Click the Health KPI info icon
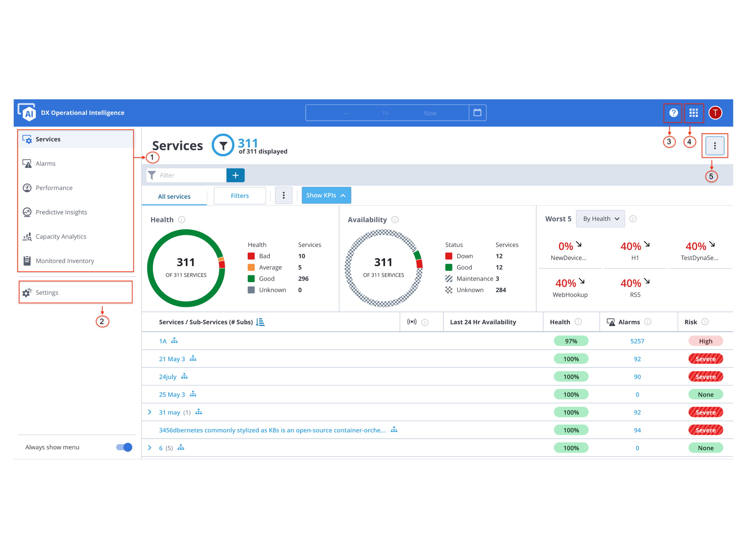Screen dimensions: 747x560 [182, 220]
